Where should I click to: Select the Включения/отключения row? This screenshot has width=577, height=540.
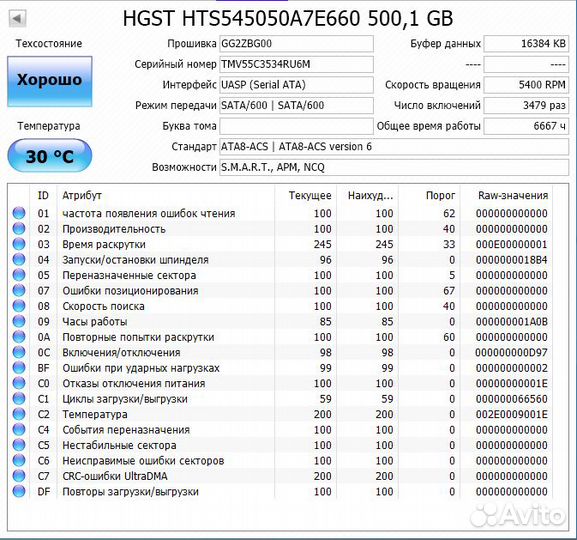coord(280,352)
